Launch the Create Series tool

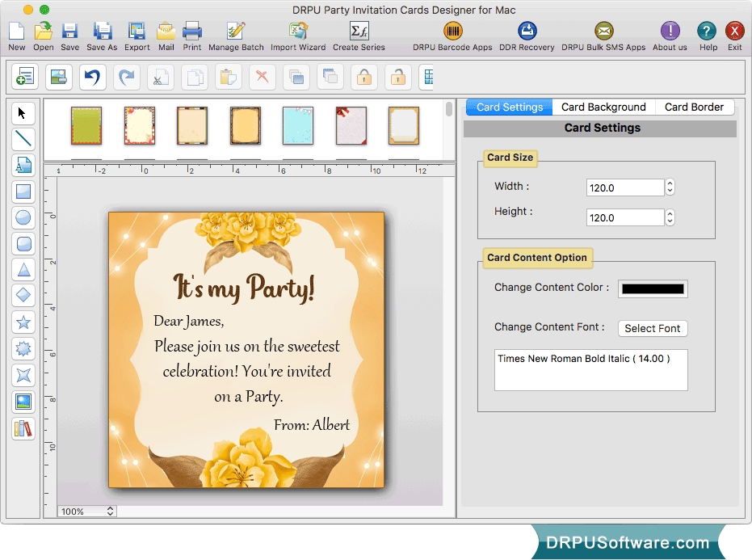pyautogui.click(x=358, y=35)
